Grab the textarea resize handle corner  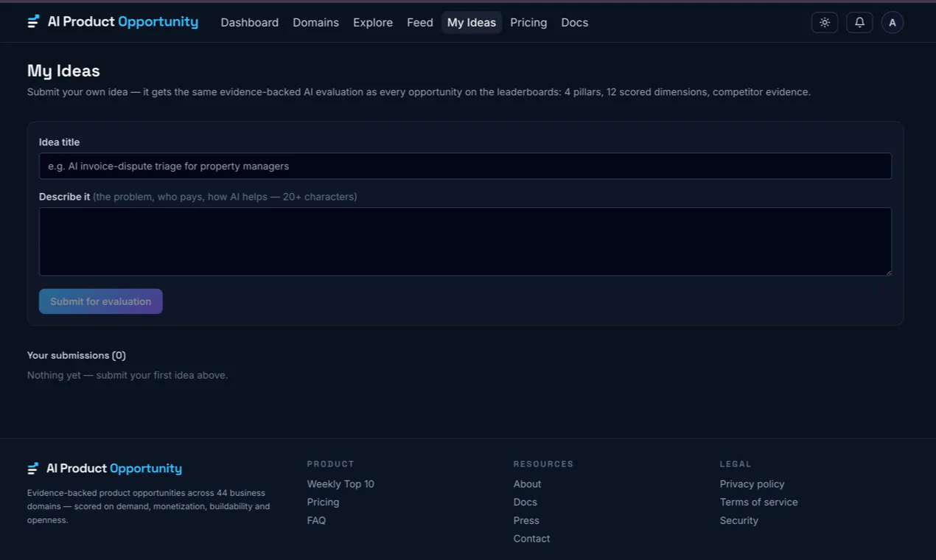coord(887,271)
